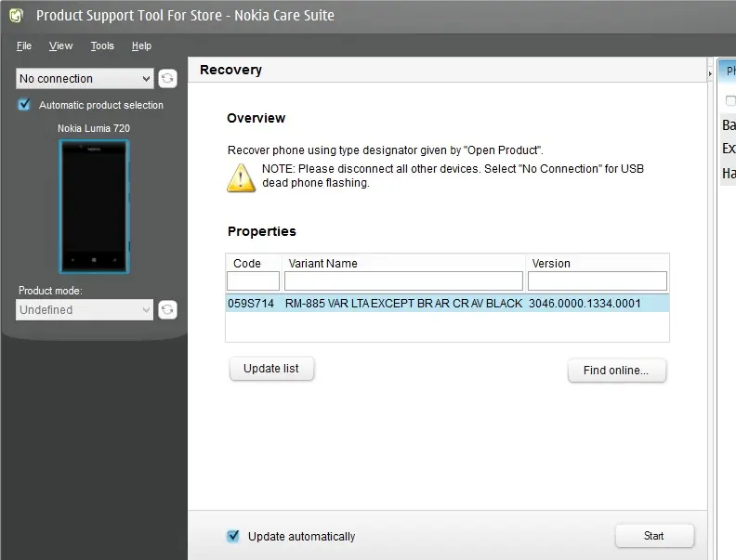Select code 059S714 cell
736x560 pixels.
coord(251,304)
